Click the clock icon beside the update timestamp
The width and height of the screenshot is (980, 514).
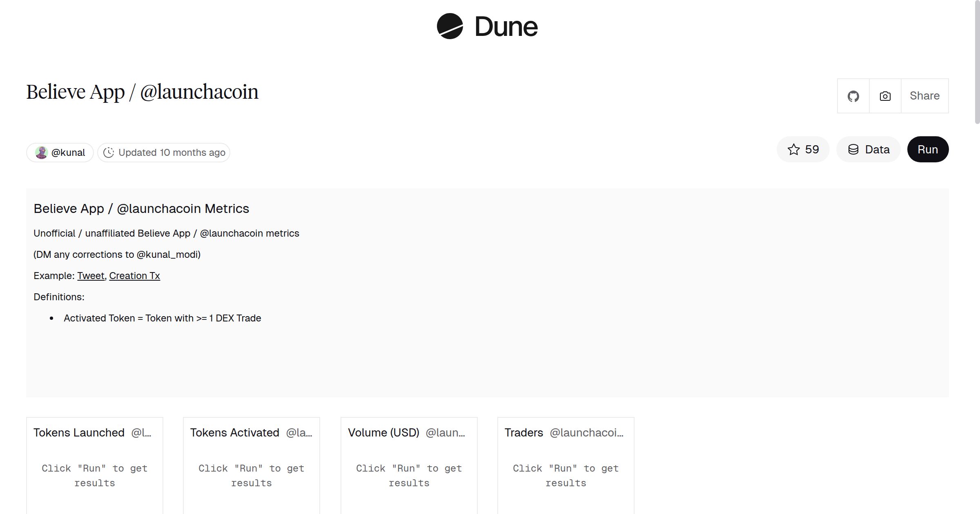click(x=109, y=152)
